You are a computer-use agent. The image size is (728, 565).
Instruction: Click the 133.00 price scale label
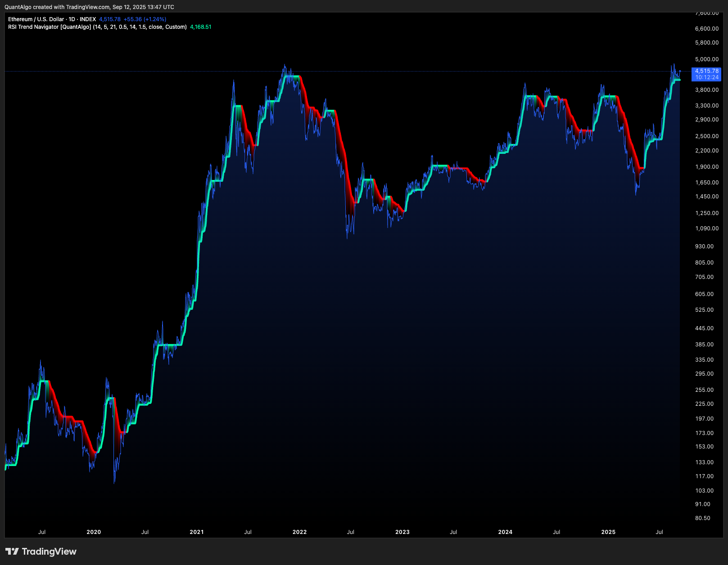pos(705,462)
